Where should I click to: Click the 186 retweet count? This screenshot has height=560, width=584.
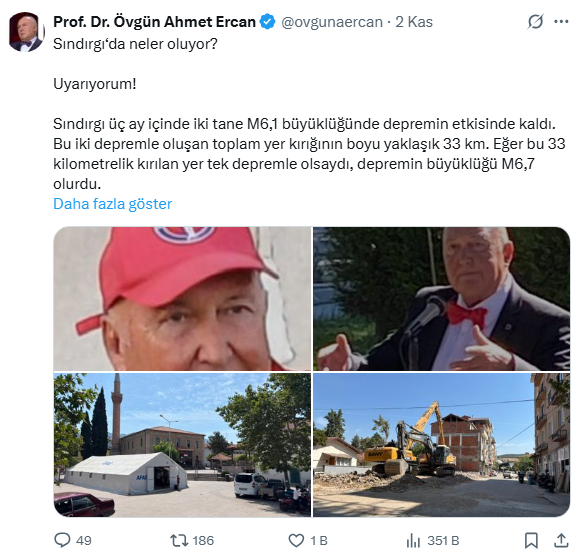coord(203,540)
